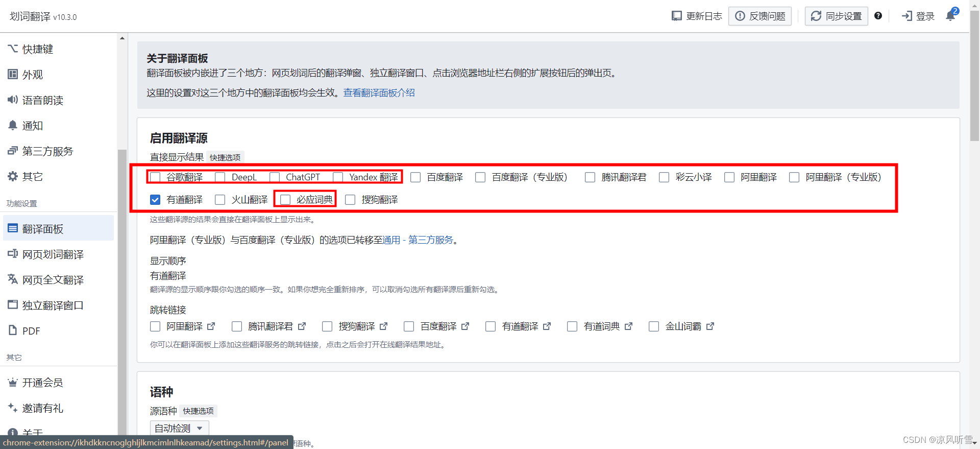Viewport: 980px width, 449px height.
Task: Click the 登录 sign-in arrow icon
Action: tap(907, 16)
